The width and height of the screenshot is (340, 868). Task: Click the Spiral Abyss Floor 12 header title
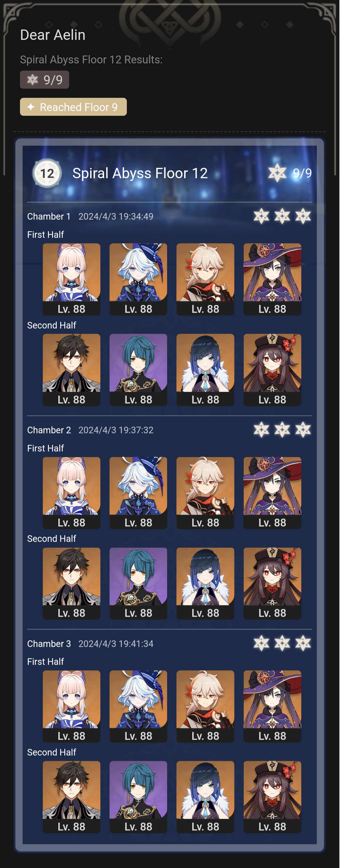(140, 173)
